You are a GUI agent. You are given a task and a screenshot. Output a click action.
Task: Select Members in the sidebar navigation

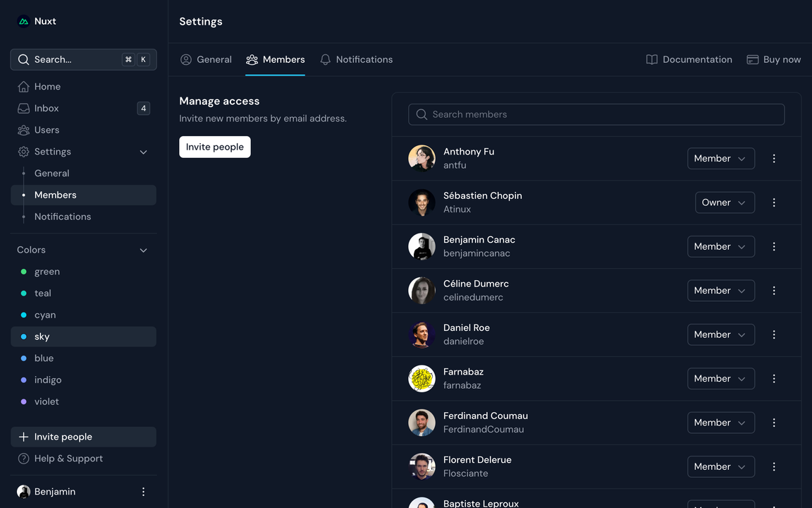pyautogui.click(x=55, y=195)
